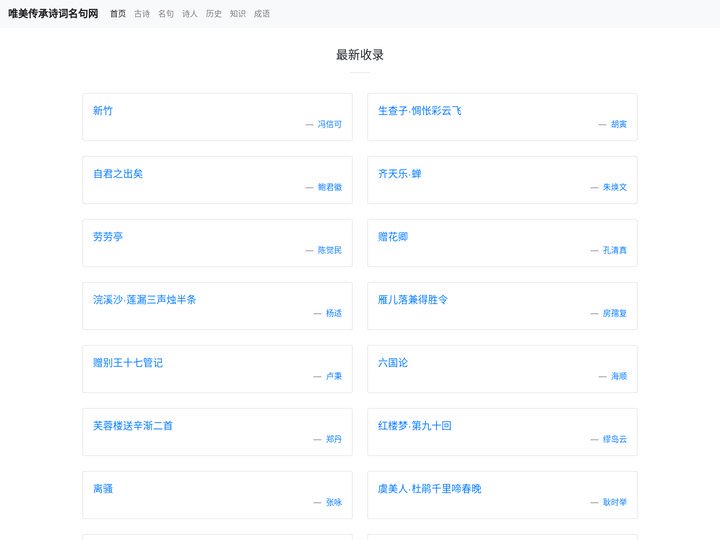Open the 知识 nav section
The width and height of the screenshot is (720, 540).
238,14
